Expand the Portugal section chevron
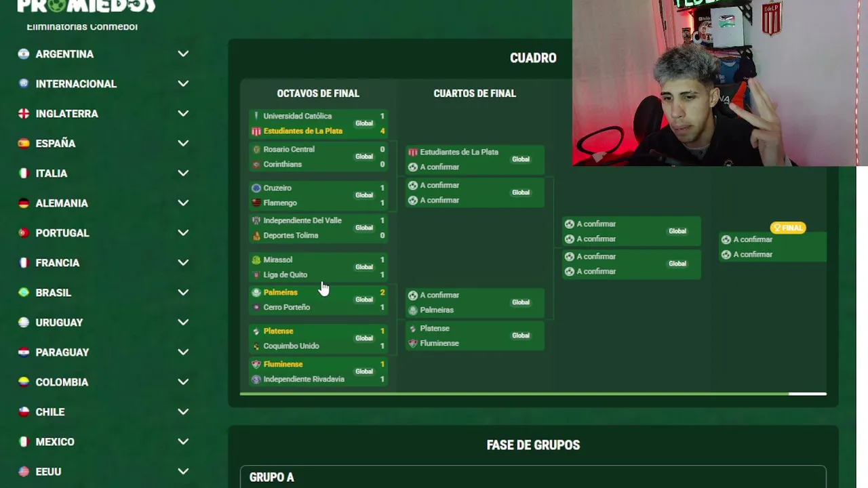The width and height of the screenshot is (868, 488). tap(183, 233)
